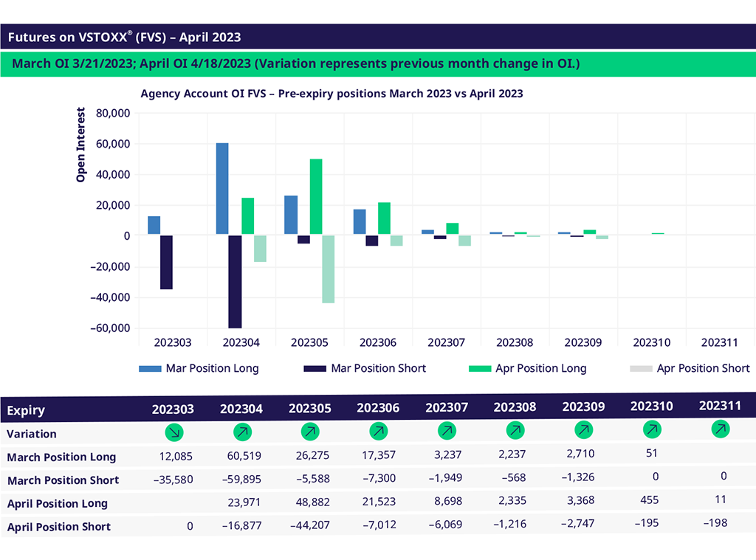Click the April Position Short row label

point(59,527)
